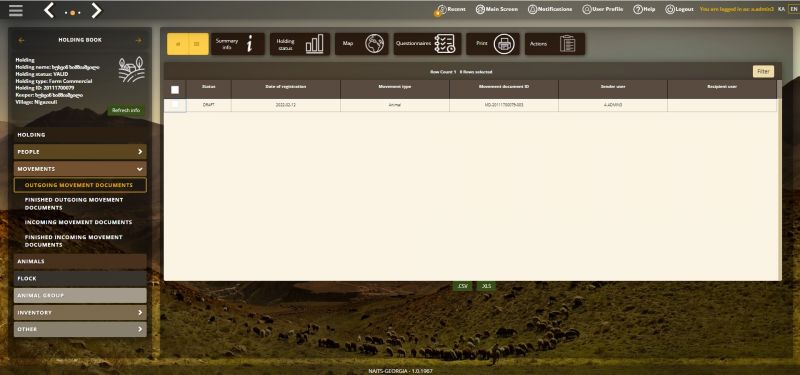
Task: Click the movement document ID cell
Action: pyautogui.click(x=504, y=105)
